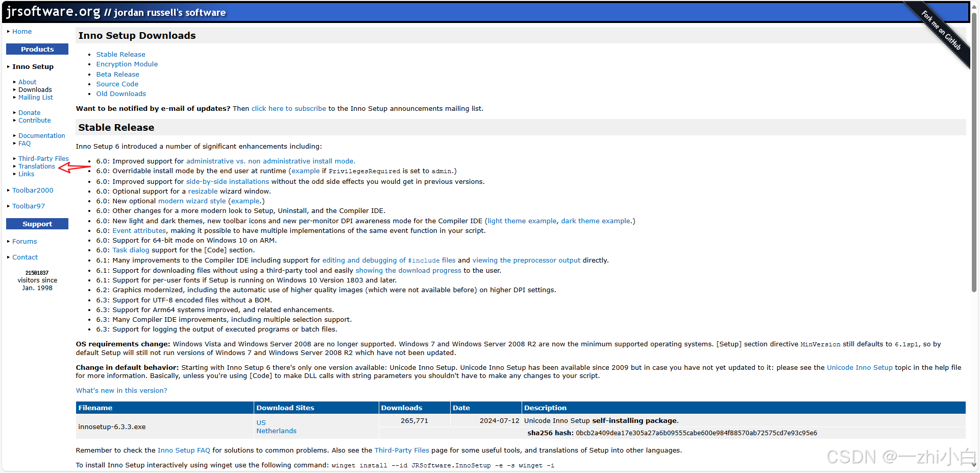Visit the Donate page

[30, 112]
